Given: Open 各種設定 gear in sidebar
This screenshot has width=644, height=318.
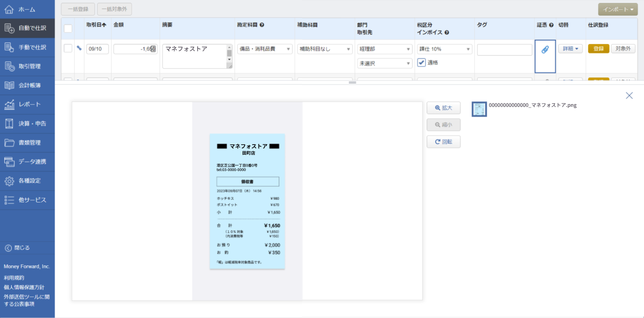Looking at the screenshot, I should (27, 180).
